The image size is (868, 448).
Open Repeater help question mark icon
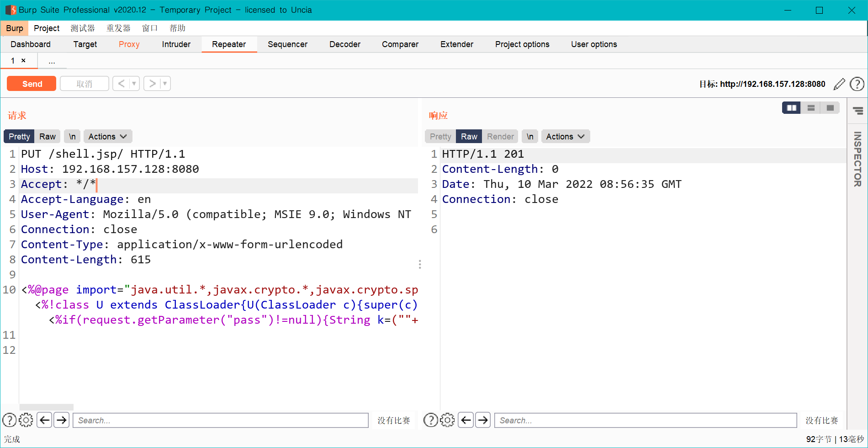[x=857, y=84]
